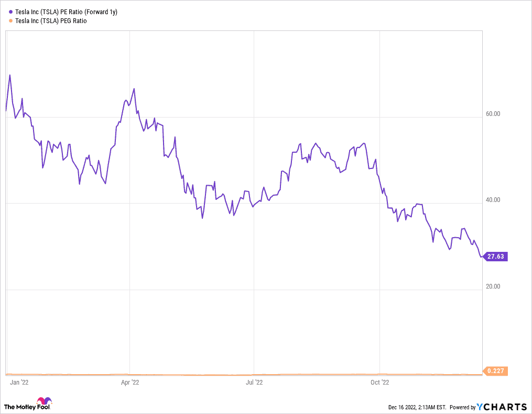Click the purple PE Ratio legend dot
Image resolution: width=532 pixels, height=414 pixels.
(10, 11)
